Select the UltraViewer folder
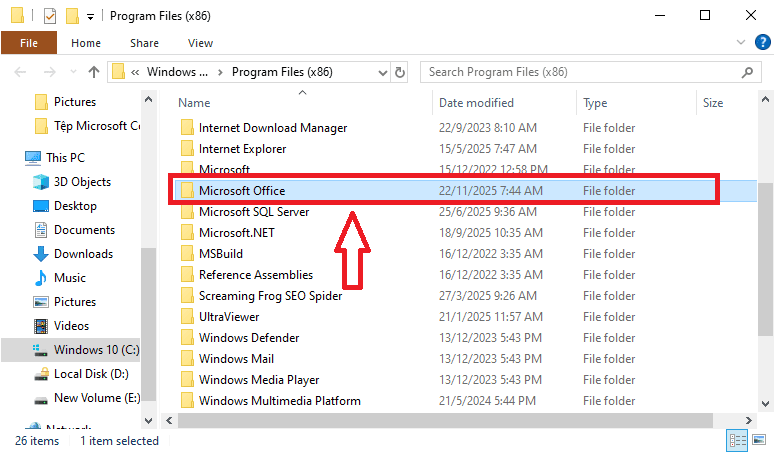 click(229, 317)
